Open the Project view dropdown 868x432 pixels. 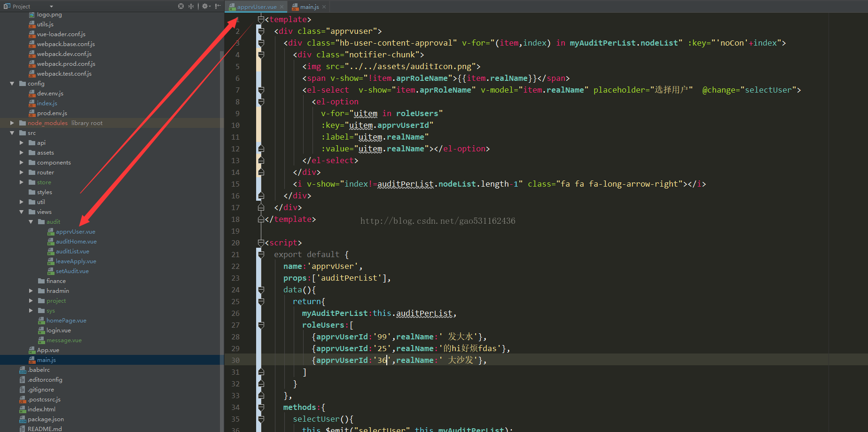(x=51, y=7)
